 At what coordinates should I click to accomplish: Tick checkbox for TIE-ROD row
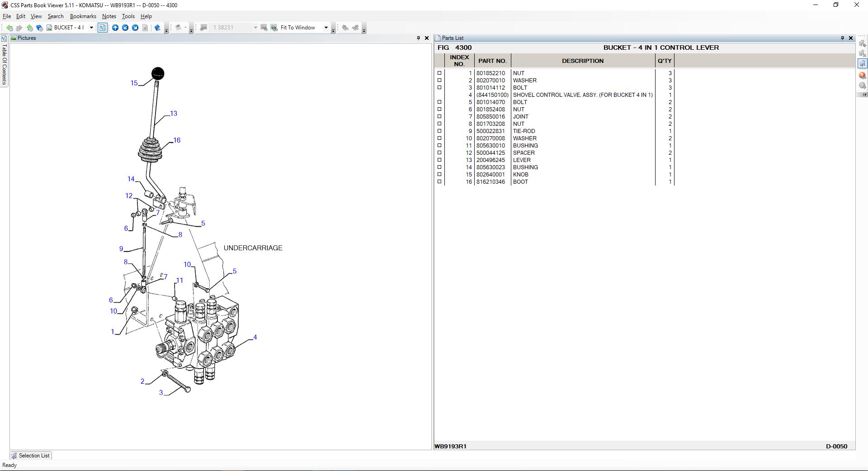point(439,131)
